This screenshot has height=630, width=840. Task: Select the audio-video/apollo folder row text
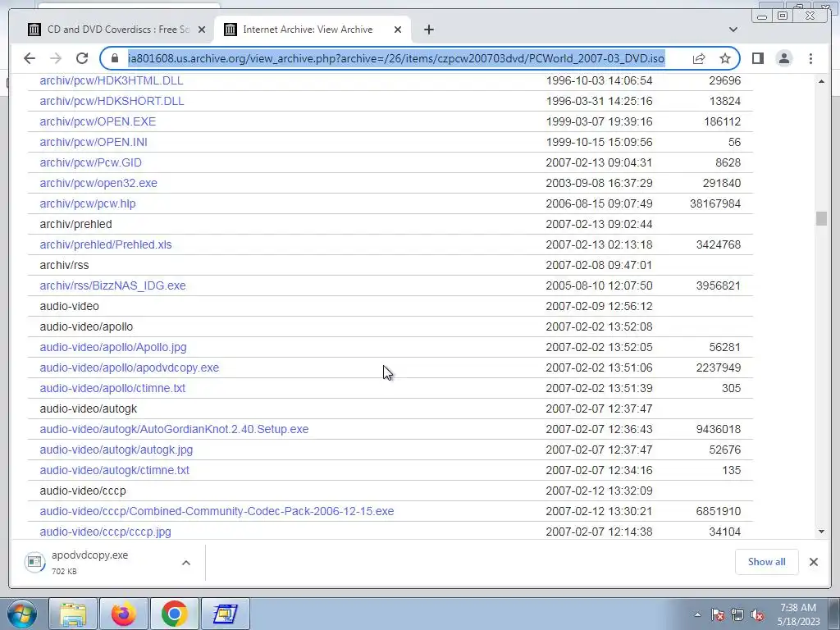click(x=86, y=326)
